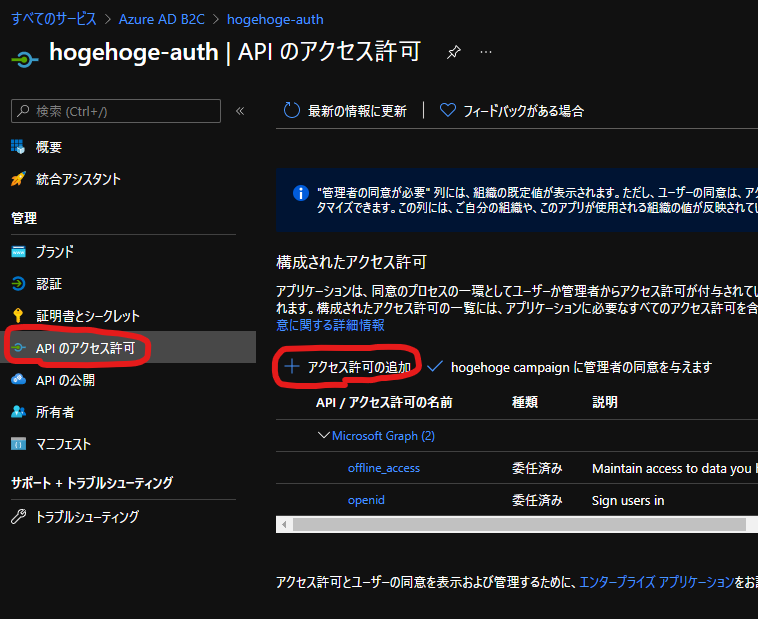Click Azure AD B2C breadcrumb link

pos(162,19)
